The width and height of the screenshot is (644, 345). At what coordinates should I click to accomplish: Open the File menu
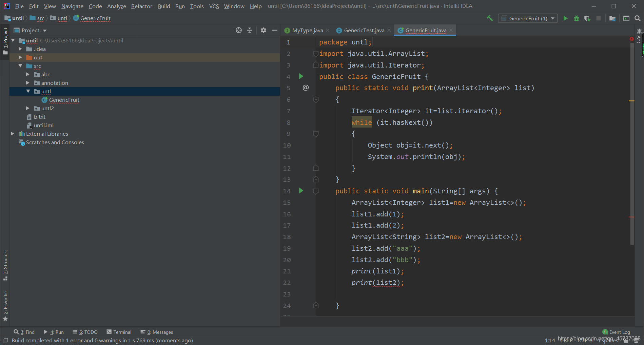pos(19,6)
